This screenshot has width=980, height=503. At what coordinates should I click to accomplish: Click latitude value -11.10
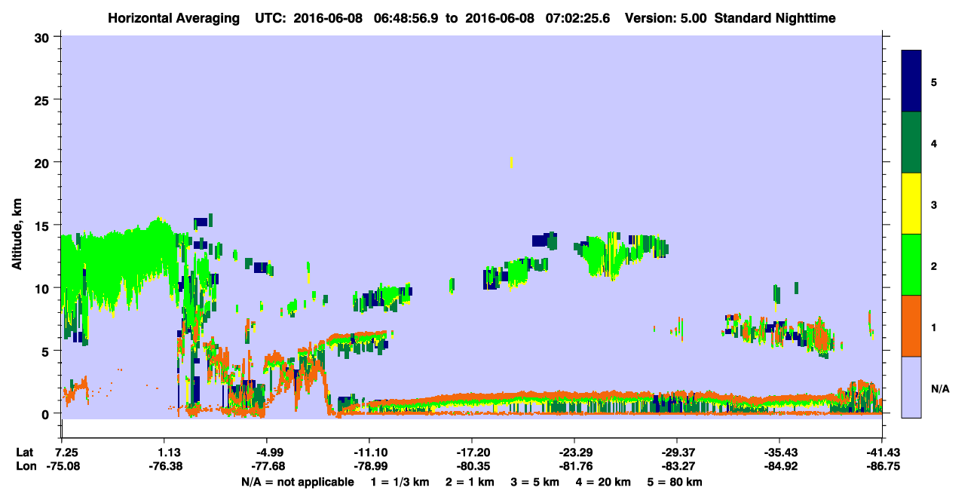tap(369, 452)
